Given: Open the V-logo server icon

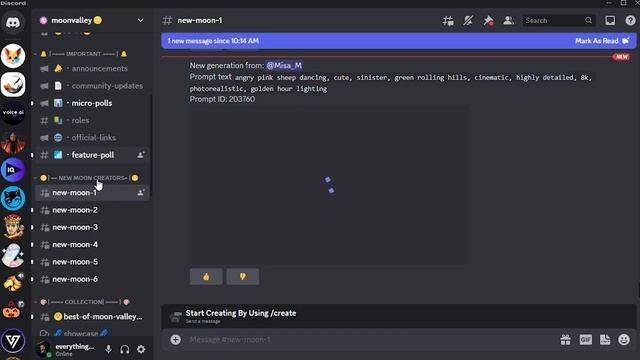Looking at the screenshot, I should [13, 340].
